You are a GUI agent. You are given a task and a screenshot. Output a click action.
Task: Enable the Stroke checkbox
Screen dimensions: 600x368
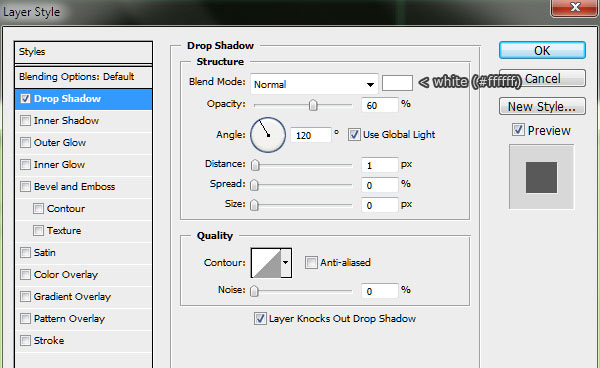coord(25,340)
